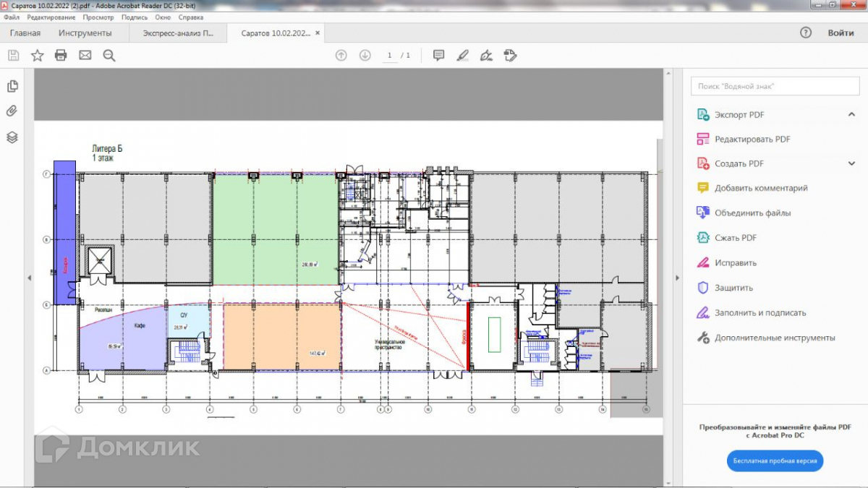Go to next page arrow
Image resolution: width=868 pixels, height=488 pixels.
(365, 56)
